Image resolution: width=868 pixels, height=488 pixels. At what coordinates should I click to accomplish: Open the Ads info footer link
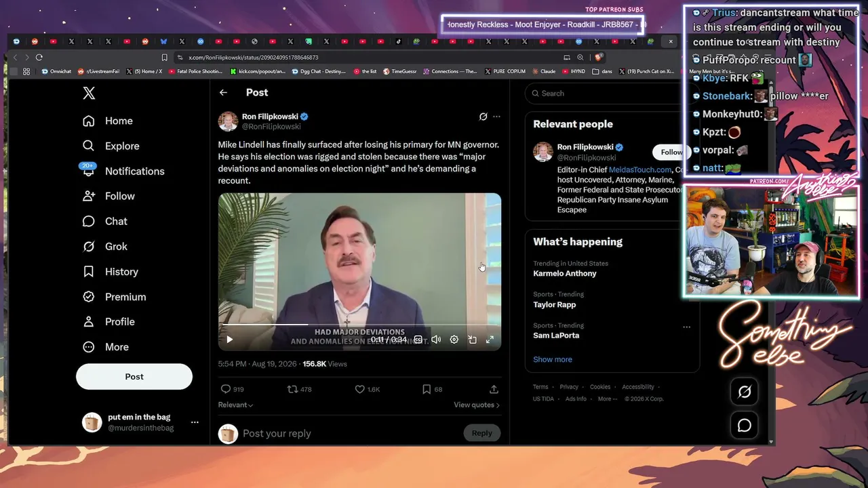click(576, 399)
